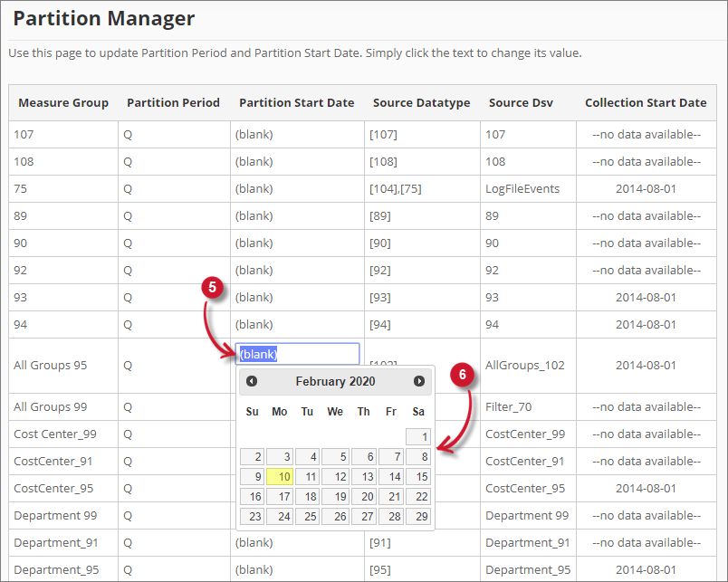Edit the (blank) start date for row 107
728x582 pixels.
(x=254, y=135)
